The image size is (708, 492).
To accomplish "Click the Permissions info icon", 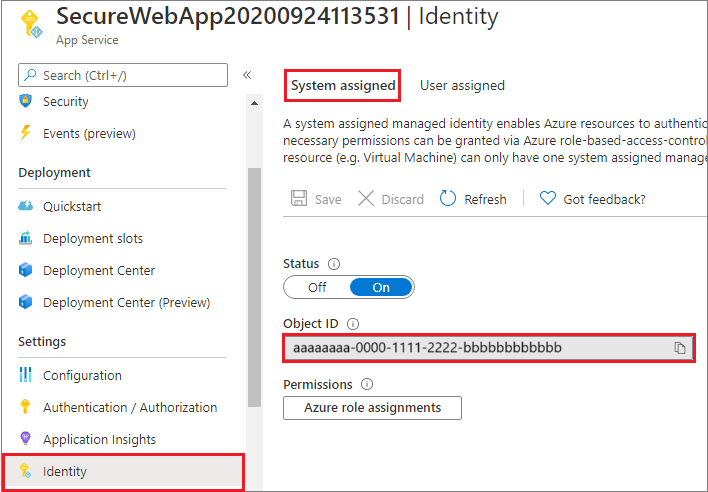I will (x=367, y=384).
